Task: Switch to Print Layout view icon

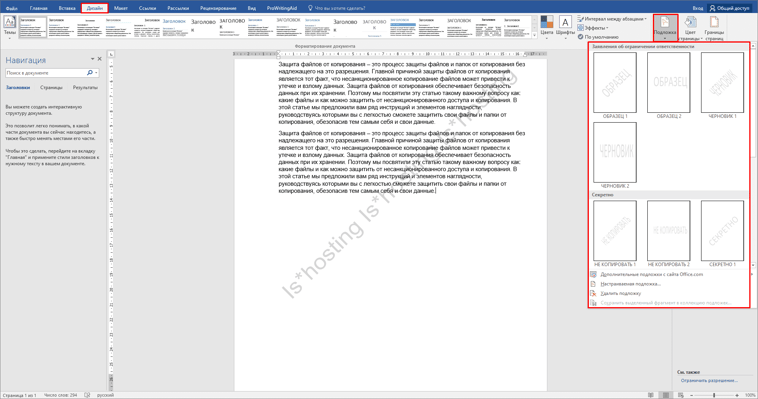Action: point(666,395)
